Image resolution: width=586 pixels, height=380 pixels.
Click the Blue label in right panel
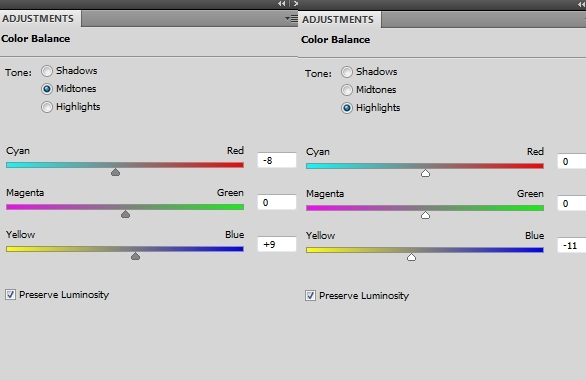pyautogui.click(x=534, y=235)
